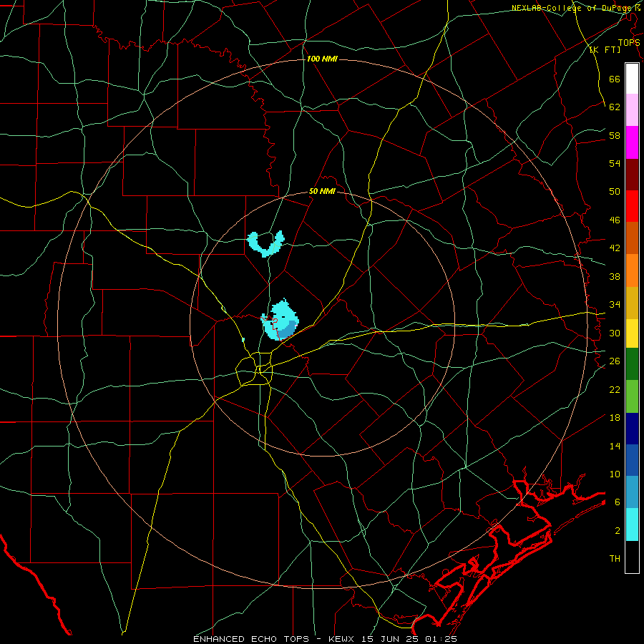Click the tiny isolated cyan echo pixel

pyautogui.click(x=243, y=340)
